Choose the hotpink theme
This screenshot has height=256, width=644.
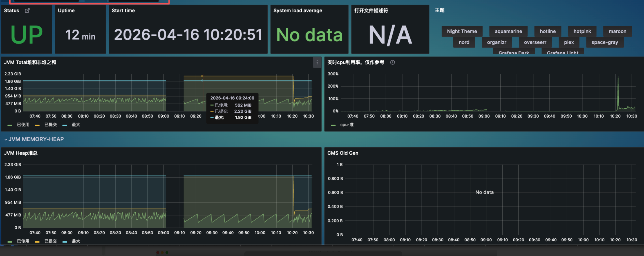(582, 31)
